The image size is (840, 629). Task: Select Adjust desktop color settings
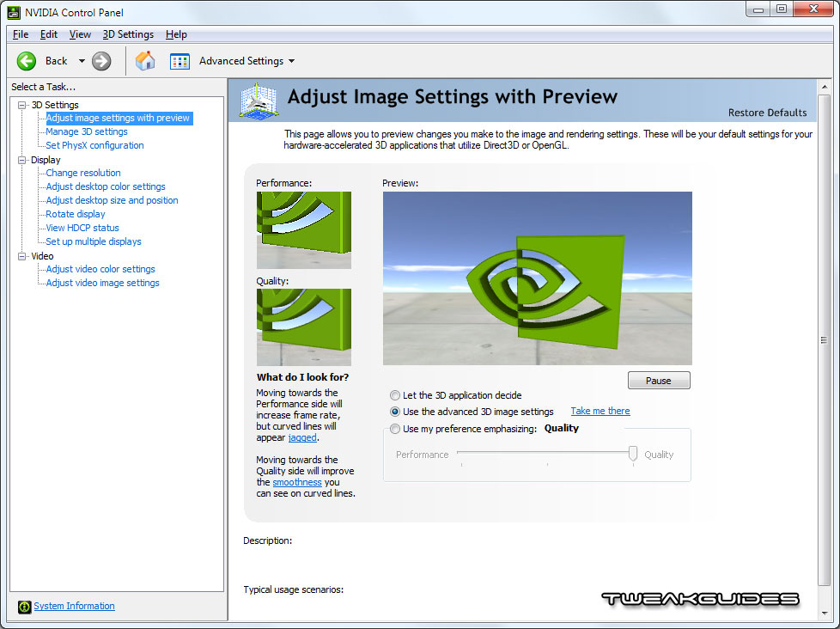tap(106, 186)
